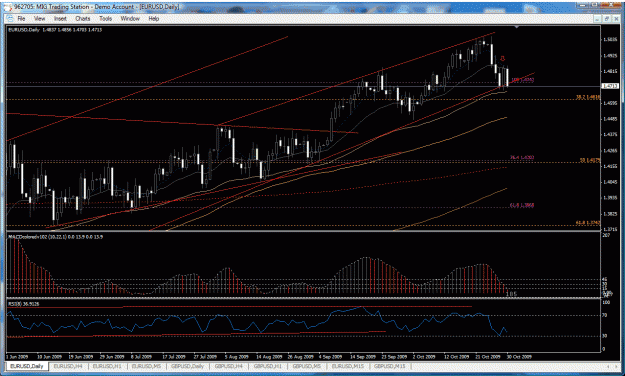Click the 1 Jun 2009 date label
Image resolution: width=625 pixels, height=376 pixels.
pyautogui.click(x=18, y=357)
